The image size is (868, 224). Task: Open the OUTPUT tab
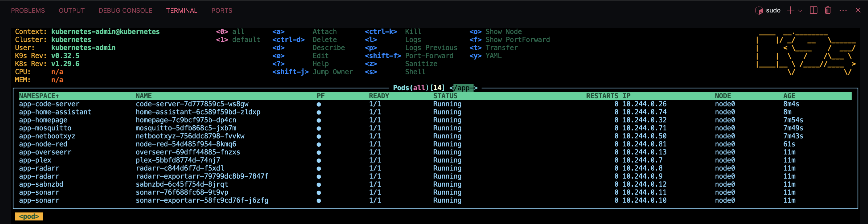[72, 10]
